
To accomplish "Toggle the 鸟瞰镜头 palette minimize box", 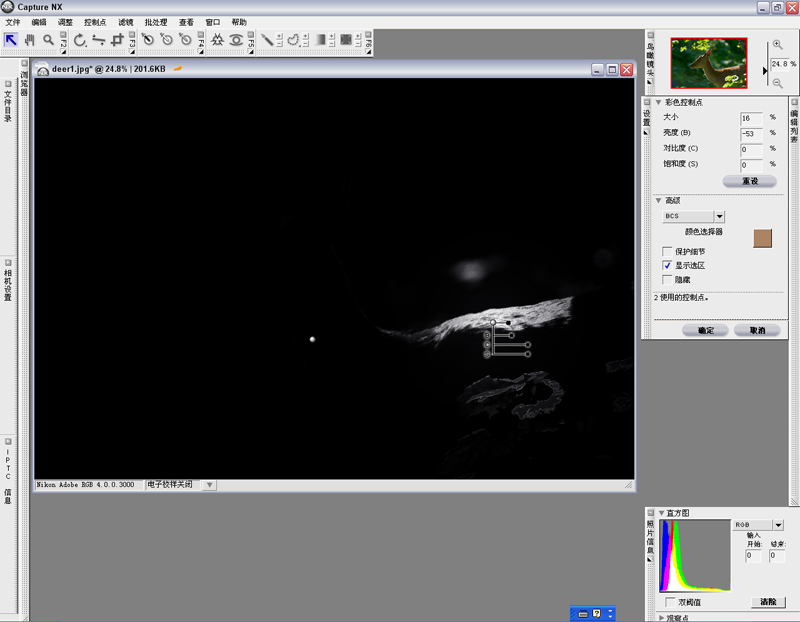I will 651,35.
